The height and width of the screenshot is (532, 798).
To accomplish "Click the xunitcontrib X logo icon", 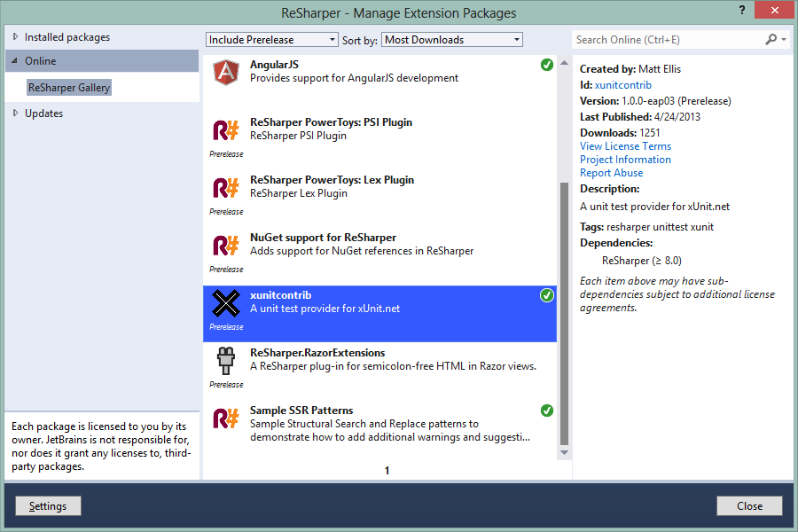I will click(x=226, y=303).
